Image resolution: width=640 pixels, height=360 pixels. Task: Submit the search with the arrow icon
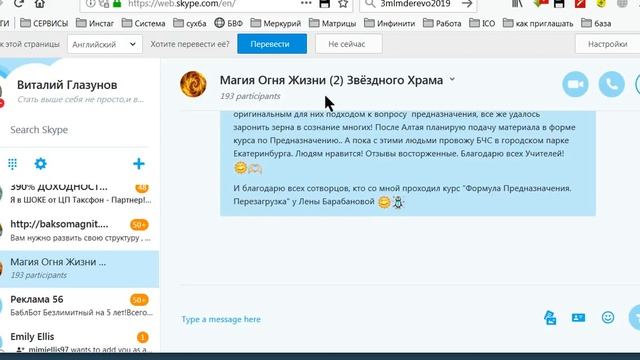pos(467,4)
